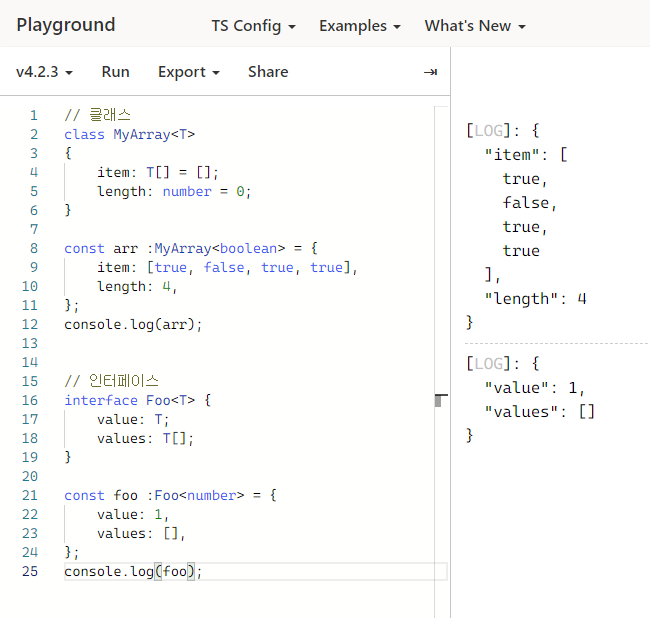Open the What's New dropdown
The height and width of the screenshot is (618, 650).
(474, 26)
